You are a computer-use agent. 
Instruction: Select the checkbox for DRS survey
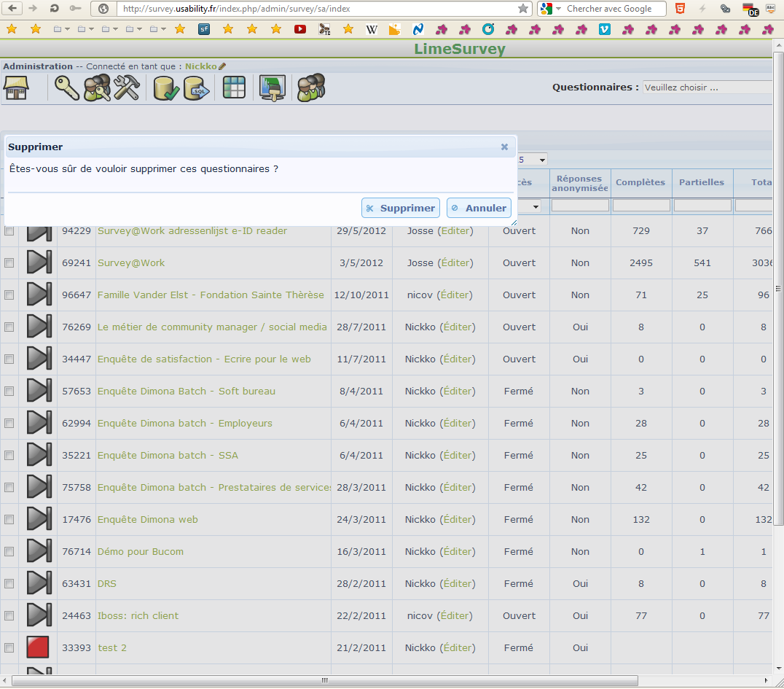coord(9,584)
